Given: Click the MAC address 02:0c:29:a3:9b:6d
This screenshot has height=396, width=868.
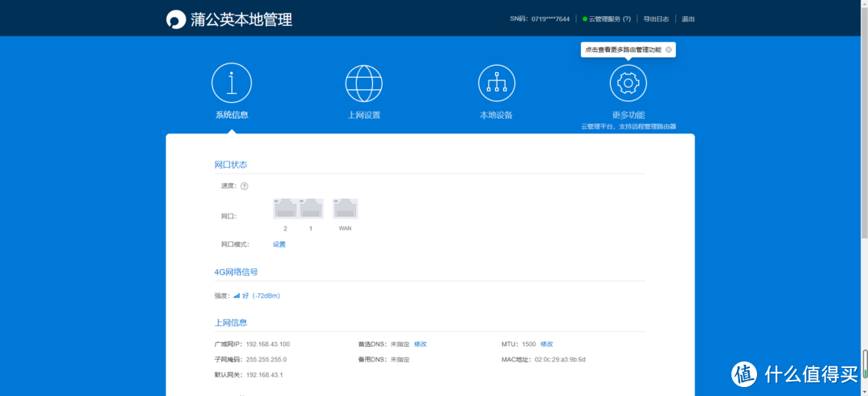Looking at the screenshot, I should [x=559, y=360].
